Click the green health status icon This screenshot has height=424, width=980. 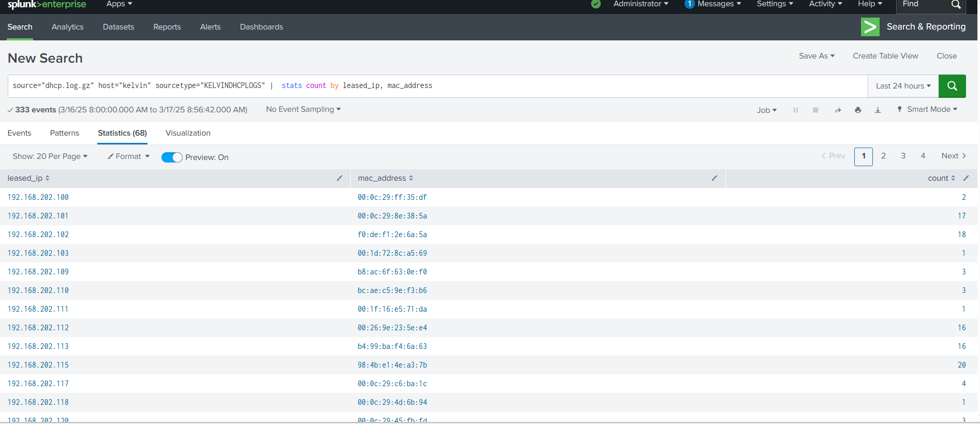click(x=596, y=4)
